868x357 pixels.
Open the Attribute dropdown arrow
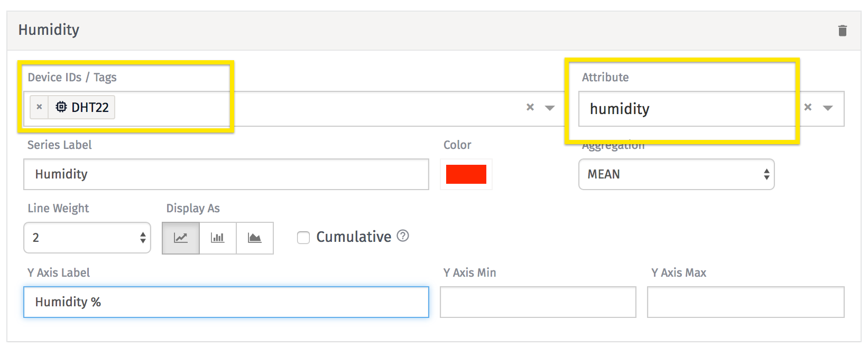tap(828, 108)
